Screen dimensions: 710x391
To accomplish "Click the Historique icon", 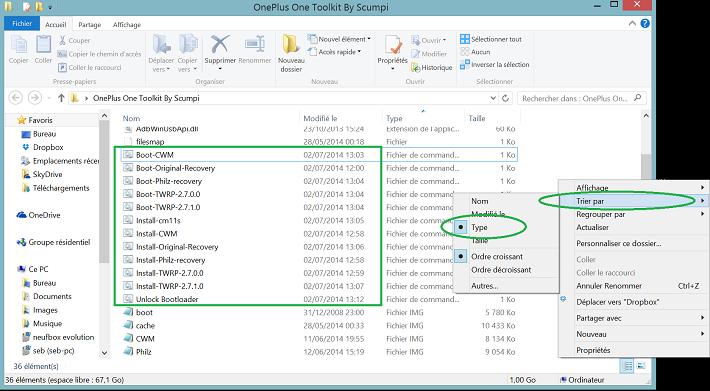I will pos(416,67).
